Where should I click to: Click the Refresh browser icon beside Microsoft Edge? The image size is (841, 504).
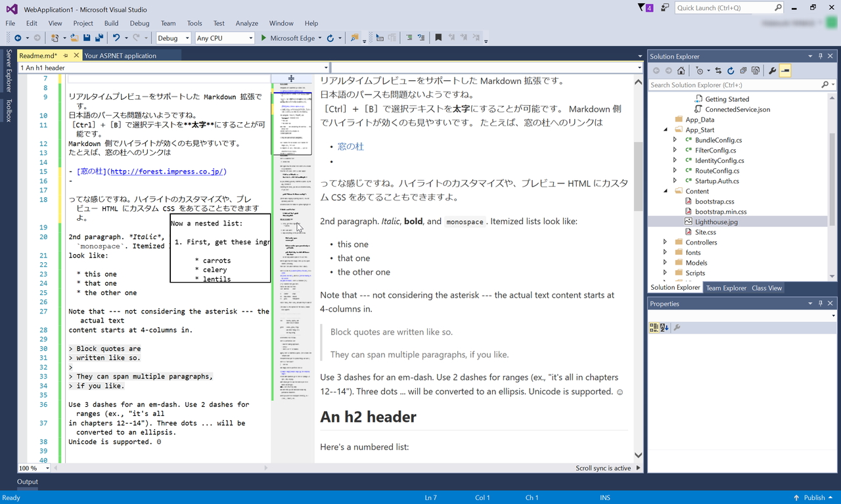pos(330,38)
